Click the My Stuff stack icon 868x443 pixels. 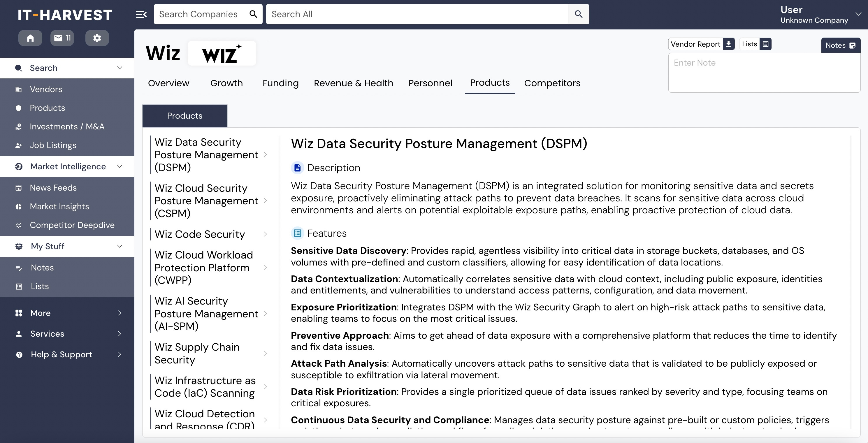(x=19, y=246)
